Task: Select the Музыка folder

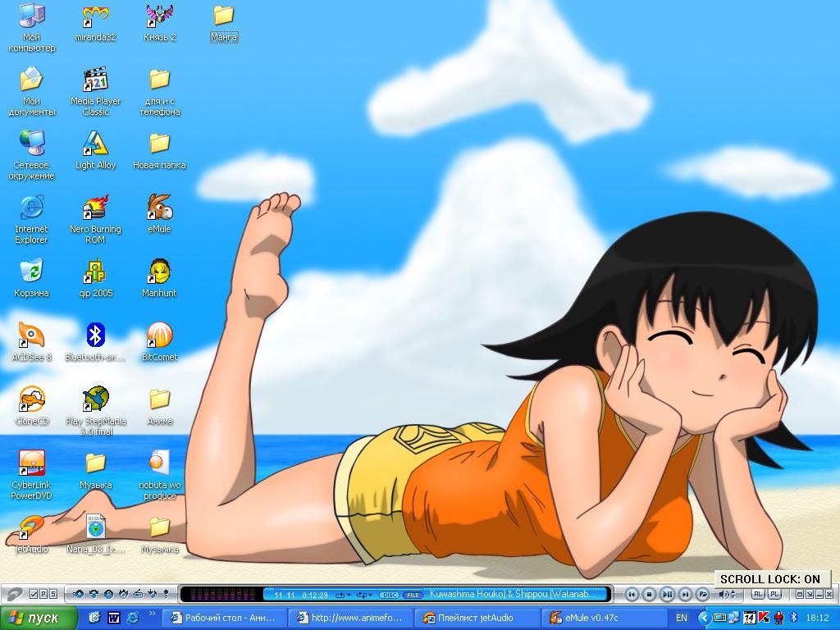Action: (95, 469)
